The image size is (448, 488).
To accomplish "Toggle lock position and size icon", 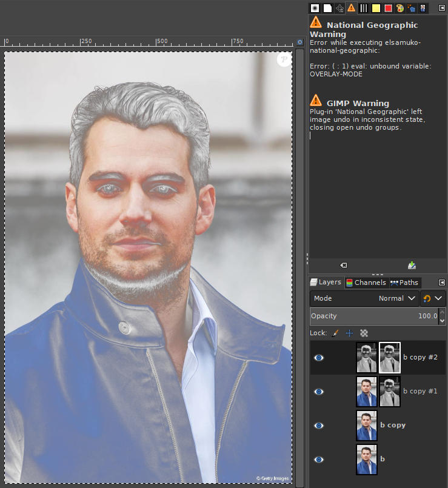I will [x=349, y=333].
